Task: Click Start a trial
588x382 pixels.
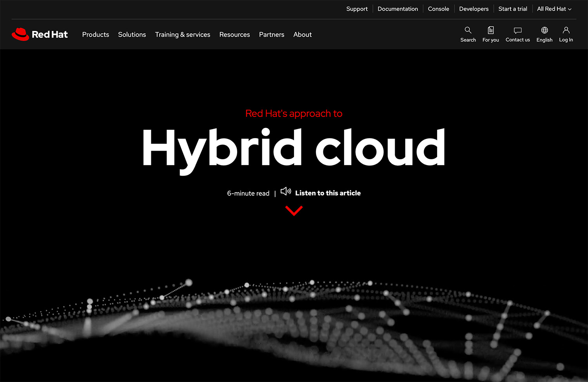Action: [x=513, y=9]
